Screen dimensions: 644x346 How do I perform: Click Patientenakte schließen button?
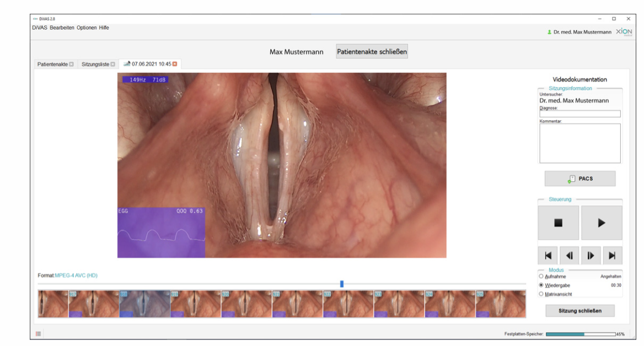coord(372,52)
